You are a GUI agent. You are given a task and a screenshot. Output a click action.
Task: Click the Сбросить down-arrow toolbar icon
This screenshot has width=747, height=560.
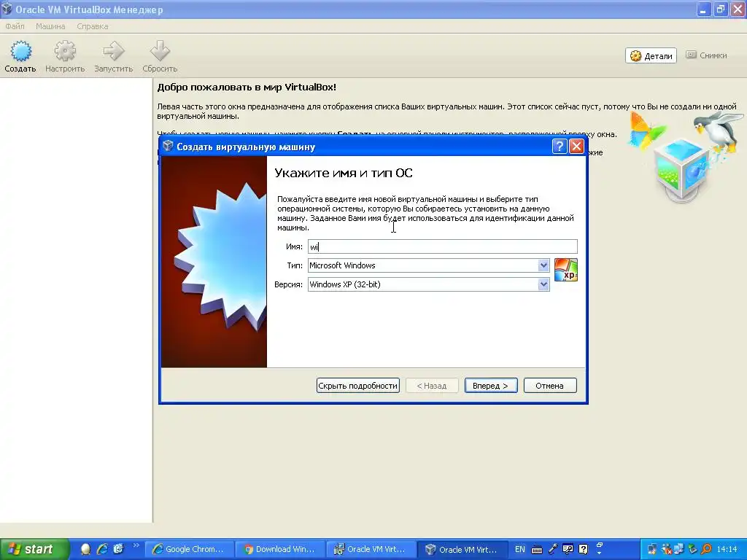160,56
